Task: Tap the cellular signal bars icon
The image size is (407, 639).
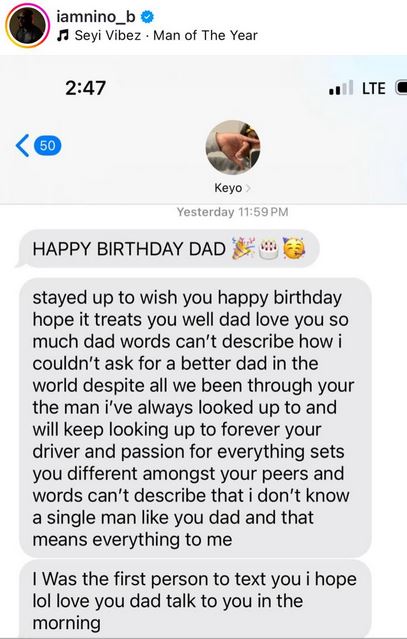Action: [341, 88]
